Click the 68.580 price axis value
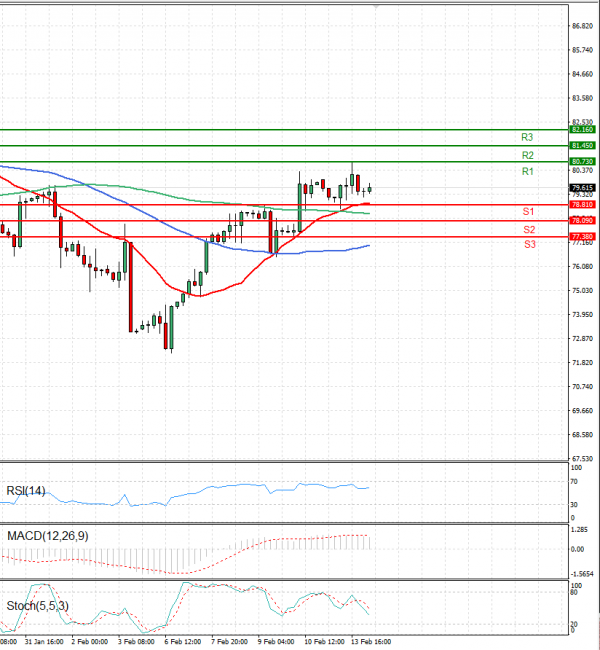600x650 pixels. click(583, 435)
